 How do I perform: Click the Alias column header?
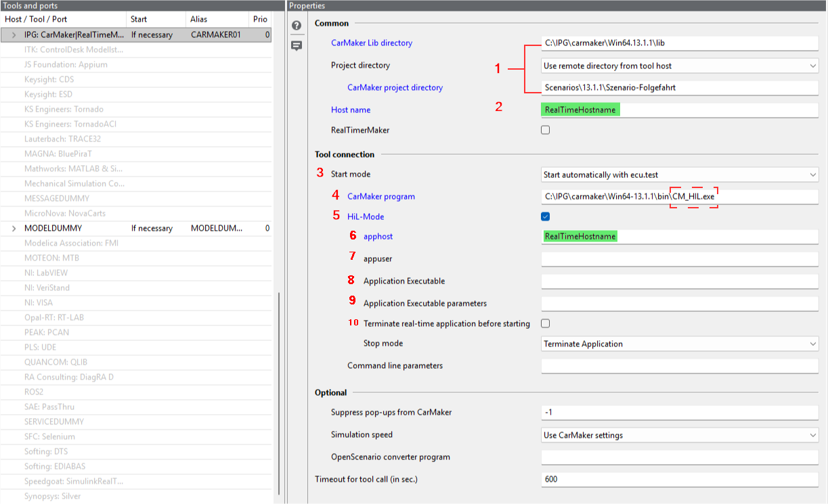217,20
